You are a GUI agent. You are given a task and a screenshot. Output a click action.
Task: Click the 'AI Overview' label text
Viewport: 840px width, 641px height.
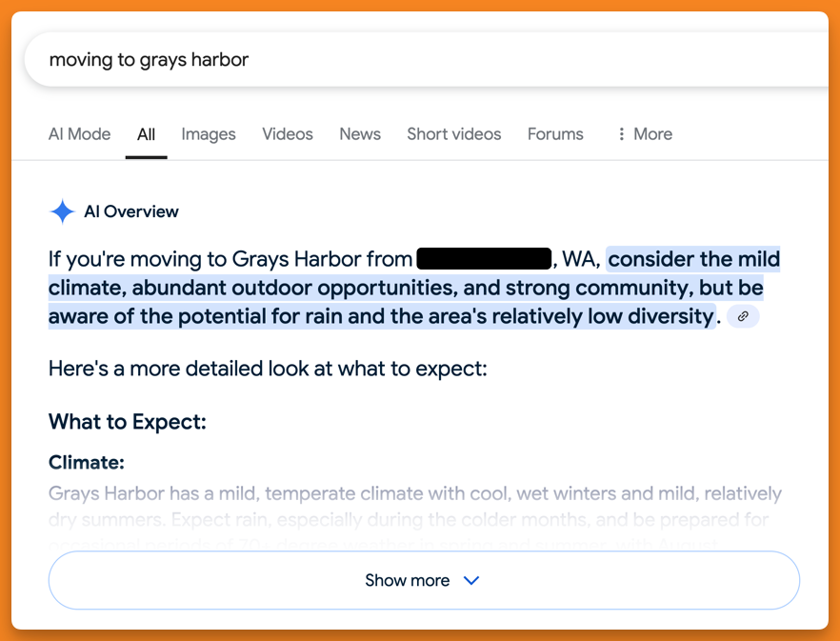[131, 211]
